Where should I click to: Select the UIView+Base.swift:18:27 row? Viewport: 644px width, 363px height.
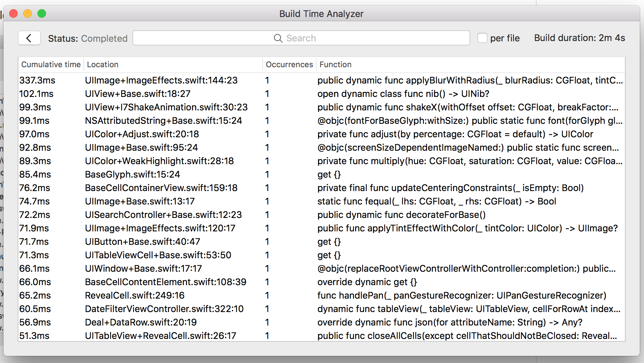322,94
